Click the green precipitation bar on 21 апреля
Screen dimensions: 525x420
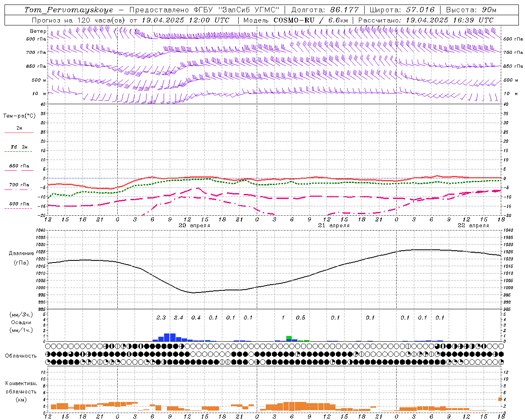(x=289, y=338)
